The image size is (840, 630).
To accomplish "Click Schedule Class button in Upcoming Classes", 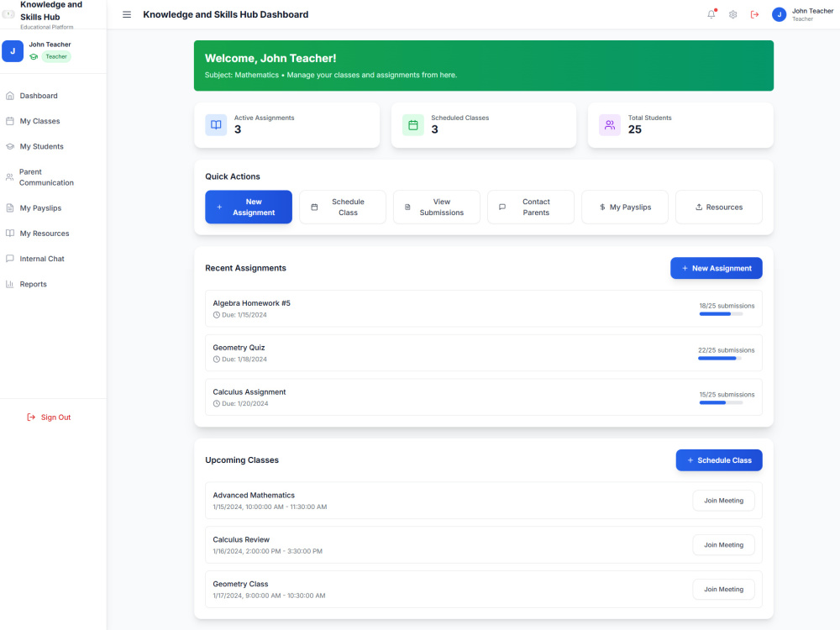I will click(719, 460).
